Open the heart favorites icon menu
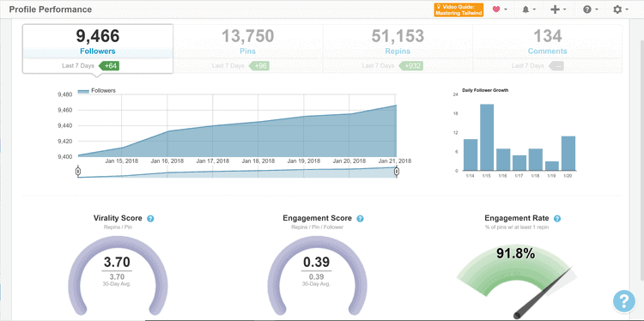The width and height of the screenshot is (644, 321). tap(496, 9)
